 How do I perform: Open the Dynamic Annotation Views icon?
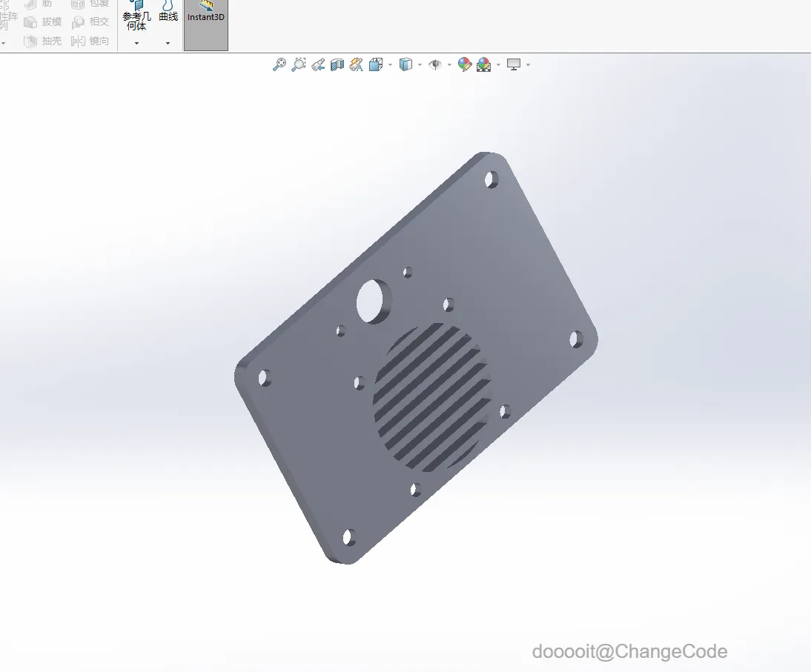[x=357, y=64]
